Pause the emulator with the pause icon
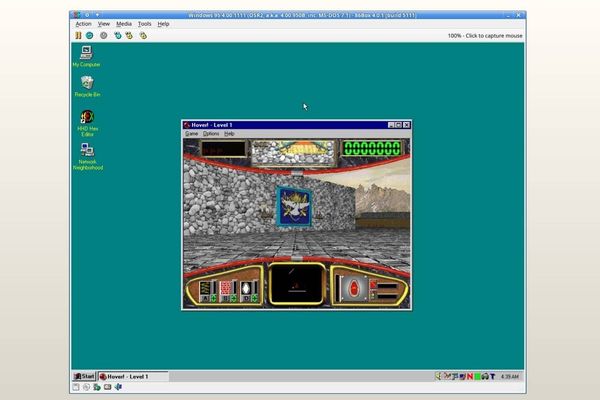 point(78,36)
